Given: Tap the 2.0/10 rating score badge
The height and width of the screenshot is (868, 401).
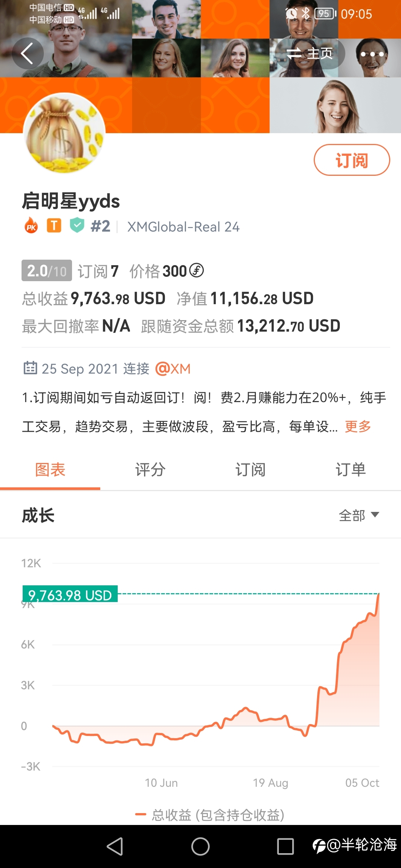Looking at the screenshot, I should (47, 271).
